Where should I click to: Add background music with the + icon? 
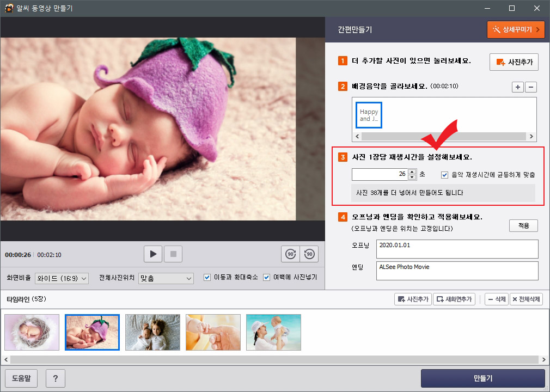pos(517,87)
